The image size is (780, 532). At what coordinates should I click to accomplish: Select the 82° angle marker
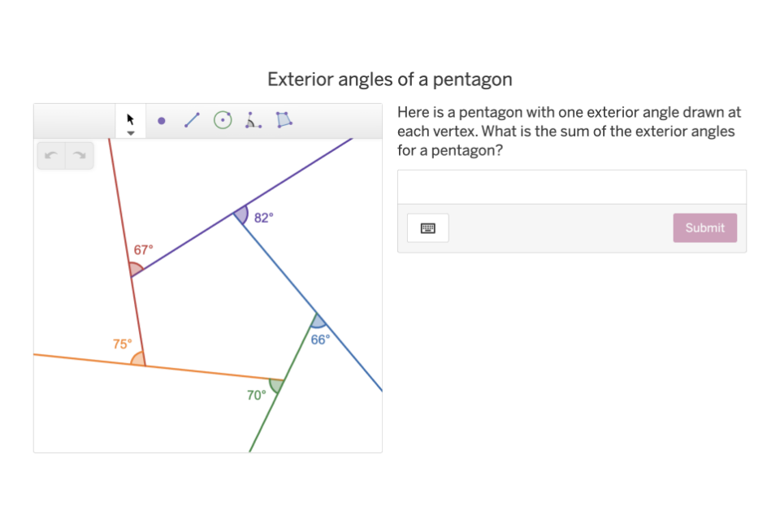[x=242, y=214]
